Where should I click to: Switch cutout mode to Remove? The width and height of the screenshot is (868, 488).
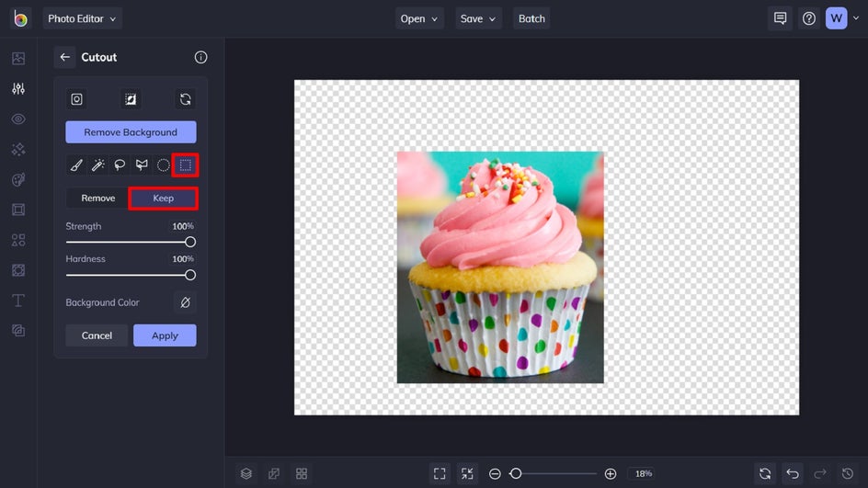[98, 198]
